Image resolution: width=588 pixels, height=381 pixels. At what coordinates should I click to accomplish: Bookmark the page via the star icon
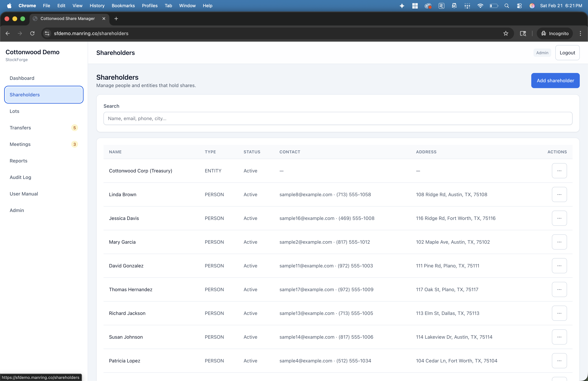click(505, 33)
